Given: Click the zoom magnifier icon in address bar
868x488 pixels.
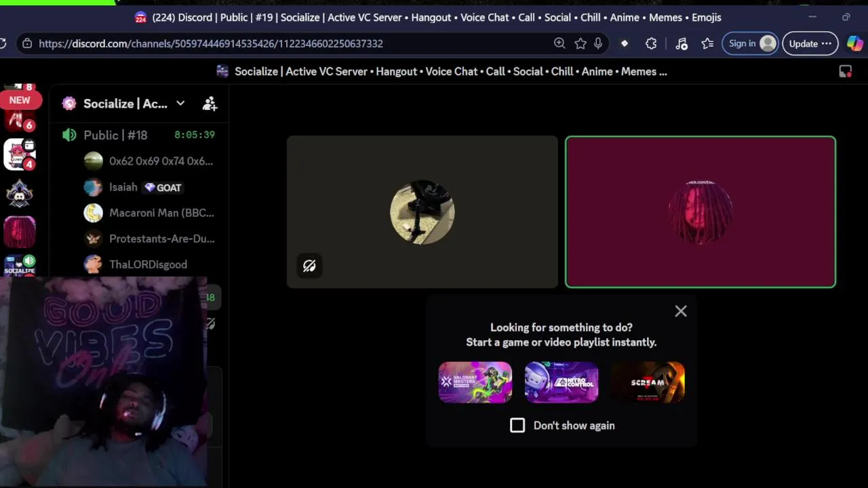Looking at the screenshot, I should [559, 43].
